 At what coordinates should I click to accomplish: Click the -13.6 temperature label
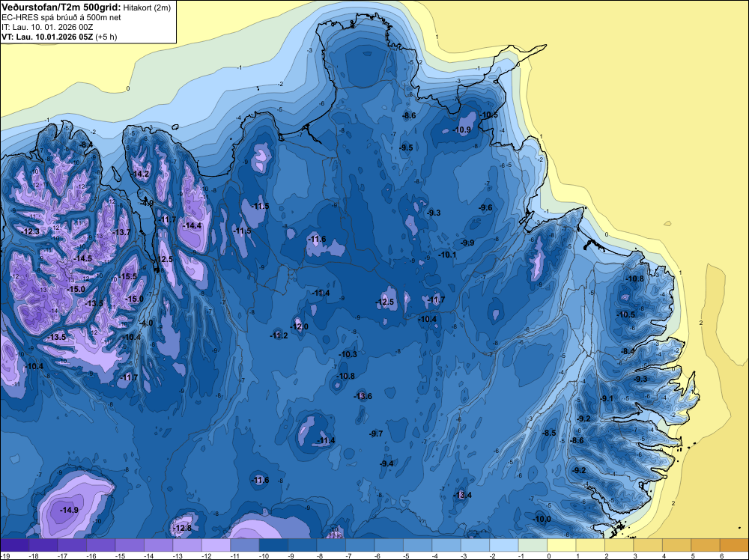point(363,396)
